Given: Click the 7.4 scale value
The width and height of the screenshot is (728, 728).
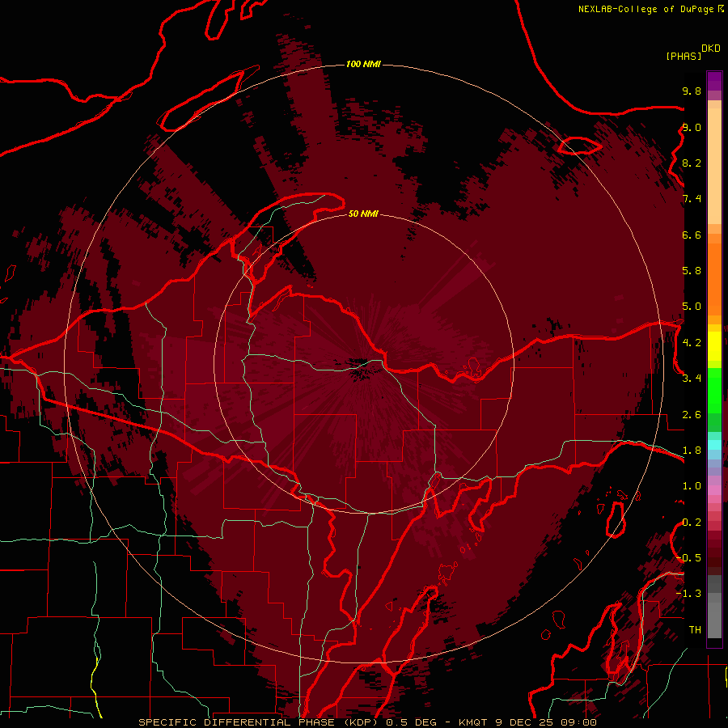Looking at the screenshot, I should tap(692, 199).
